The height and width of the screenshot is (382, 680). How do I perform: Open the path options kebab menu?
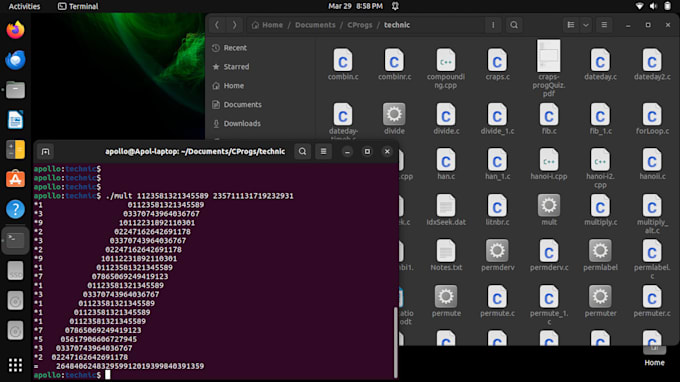pyautogui.click(x=493, y=25)
